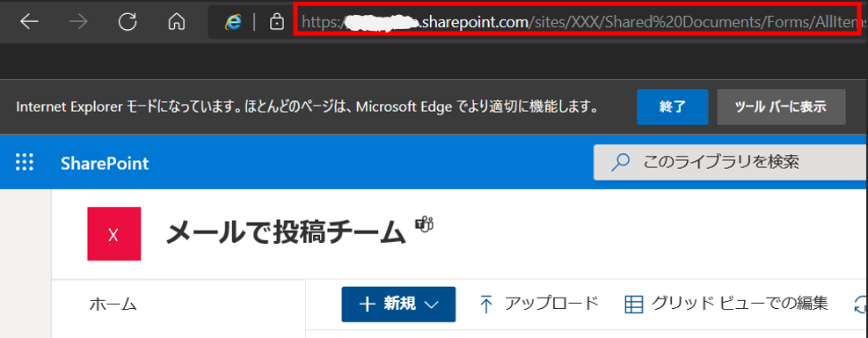
Task: Go back using the browser back arrow
Action: pyautogui.click(x=29, y=22)
